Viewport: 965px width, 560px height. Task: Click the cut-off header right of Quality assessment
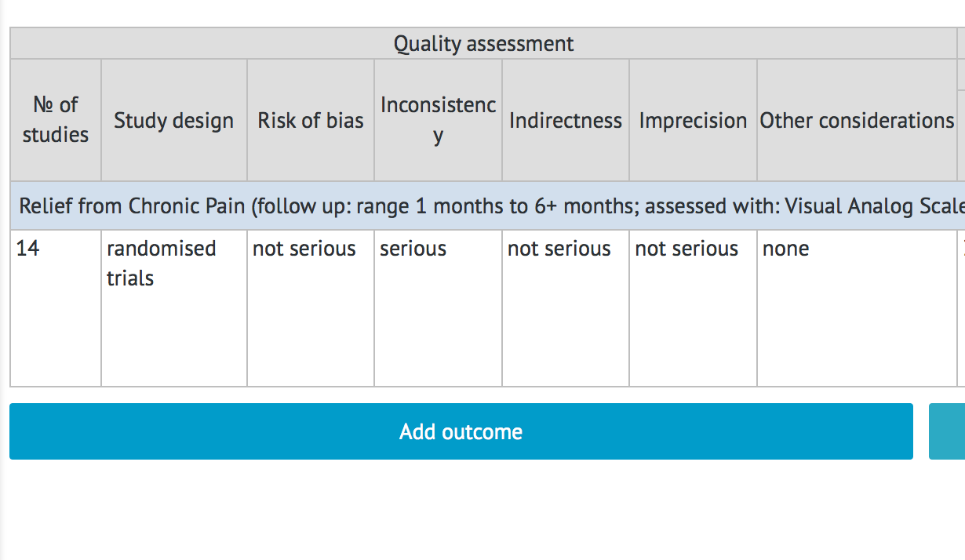click(x=961, y=44)
